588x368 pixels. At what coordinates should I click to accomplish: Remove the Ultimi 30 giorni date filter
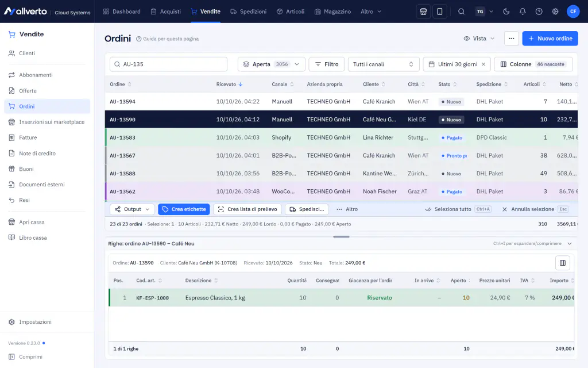[x=483, y=64]
